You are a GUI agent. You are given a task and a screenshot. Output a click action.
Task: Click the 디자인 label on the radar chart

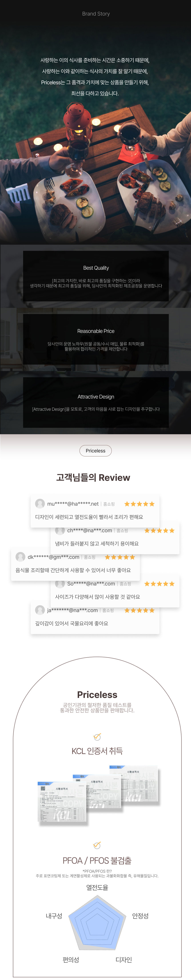click(x=123, y=960)
